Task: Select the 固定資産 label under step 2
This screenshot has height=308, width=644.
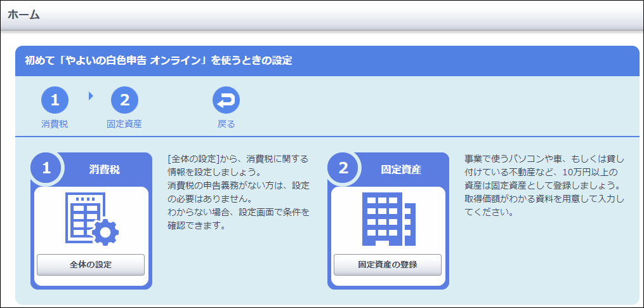Action: 124,124
